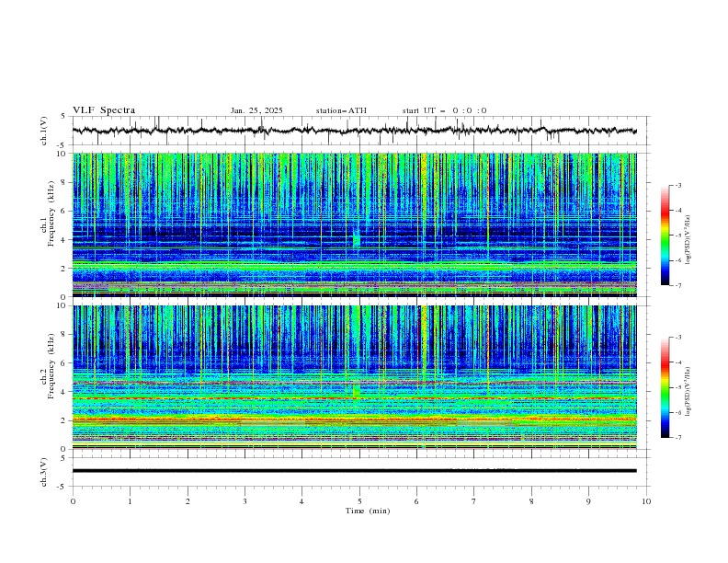Click the time axis tick label "1"
The height and width of the screenshot is (563, 728).
pos(130,501)
